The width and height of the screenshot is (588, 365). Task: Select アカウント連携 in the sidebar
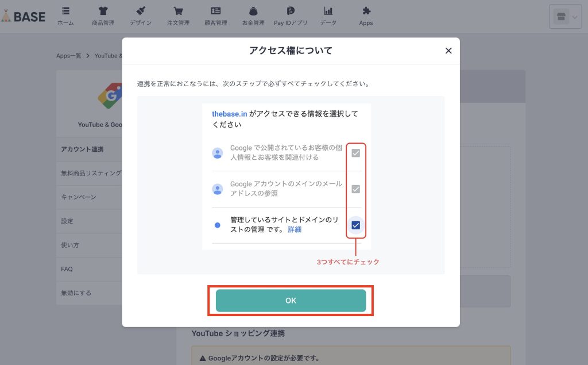coord(89,149)
